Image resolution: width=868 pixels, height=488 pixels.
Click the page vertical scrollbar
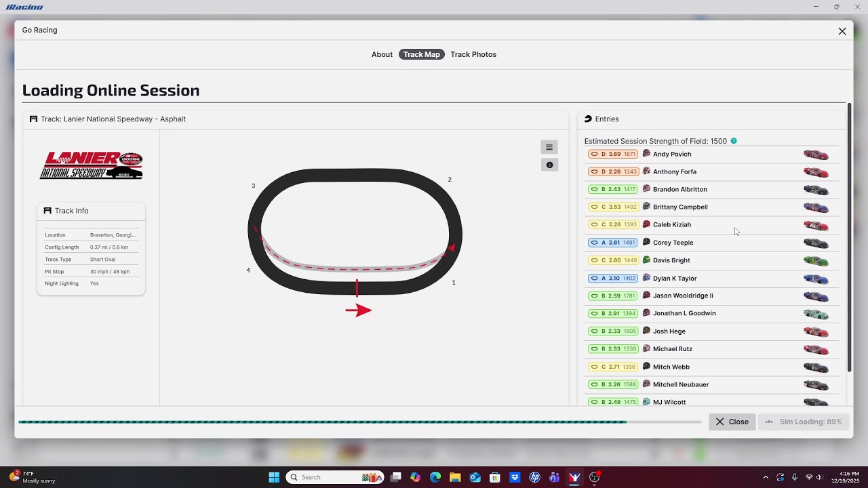click(849, 237)
